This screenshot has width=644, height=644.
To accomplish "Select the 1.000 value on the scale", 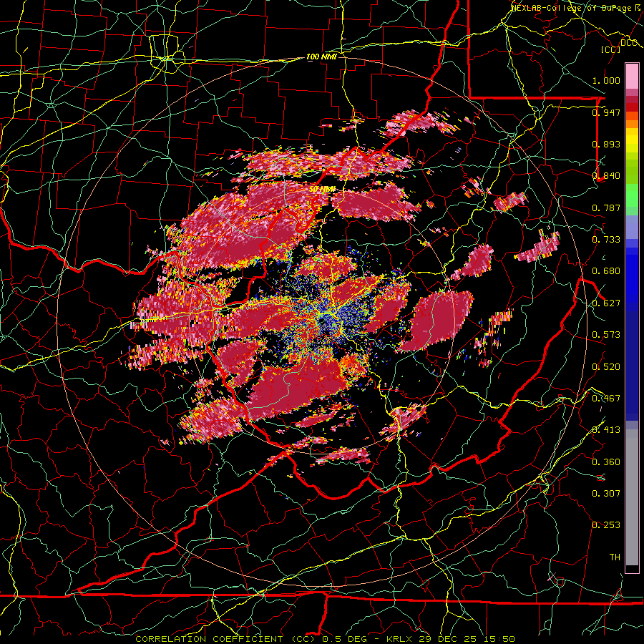I will coord(606,80).
